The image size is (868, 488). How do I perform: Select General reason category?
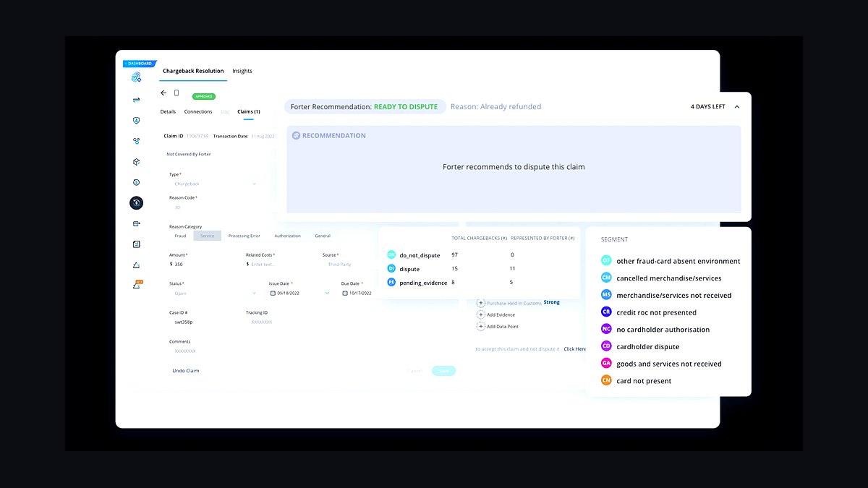(x=323, y=236)
